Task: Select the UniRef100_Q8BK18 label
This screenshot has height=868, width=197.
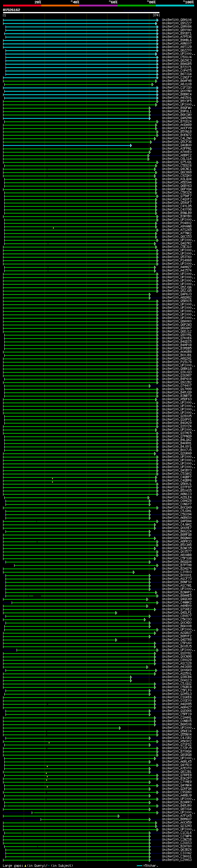Action: (x=176, y=369)
